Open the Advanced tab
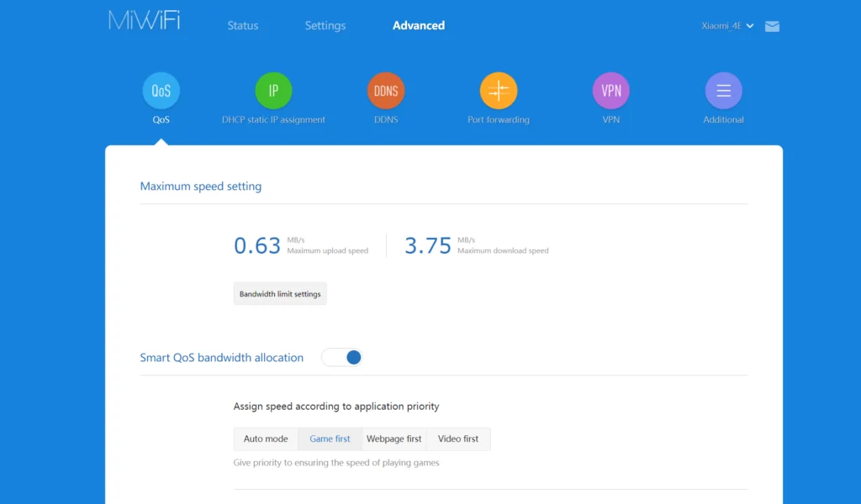This screenshot has height=504, width=861. (x=419, y=26)
